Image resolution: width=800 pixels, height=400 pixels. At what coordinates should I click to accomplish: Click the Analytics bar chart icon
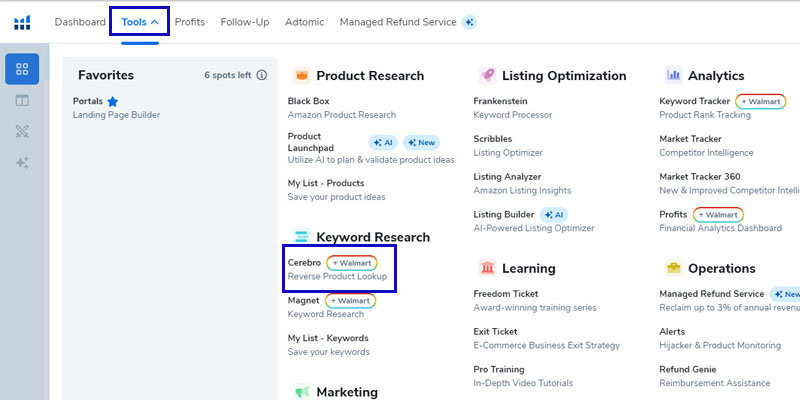click(673, 76)
